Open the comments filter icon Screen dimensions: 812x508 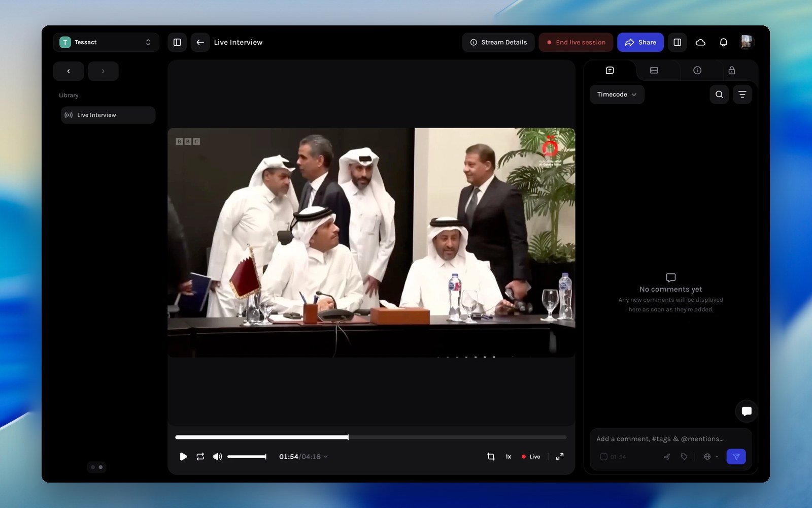tap(742, 94)
